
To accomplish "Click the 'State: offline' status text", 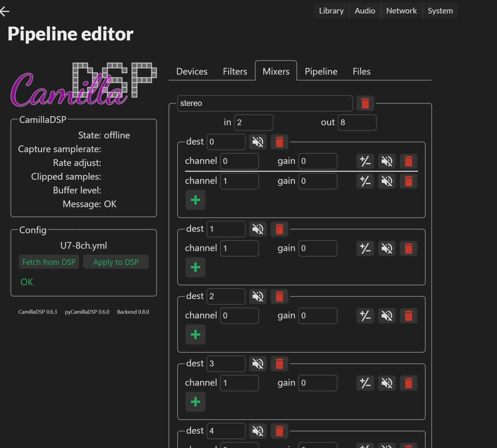I will (x=104, y=135).
